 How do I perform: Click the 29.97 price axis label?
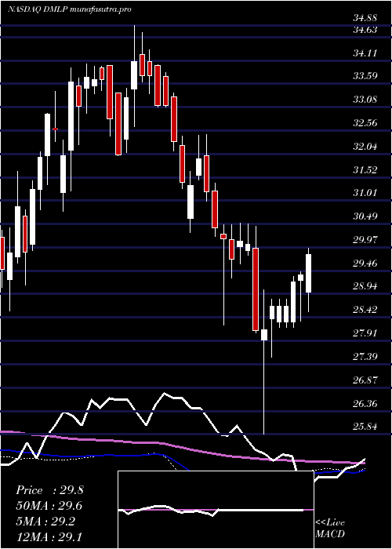(x=365, y=240)
